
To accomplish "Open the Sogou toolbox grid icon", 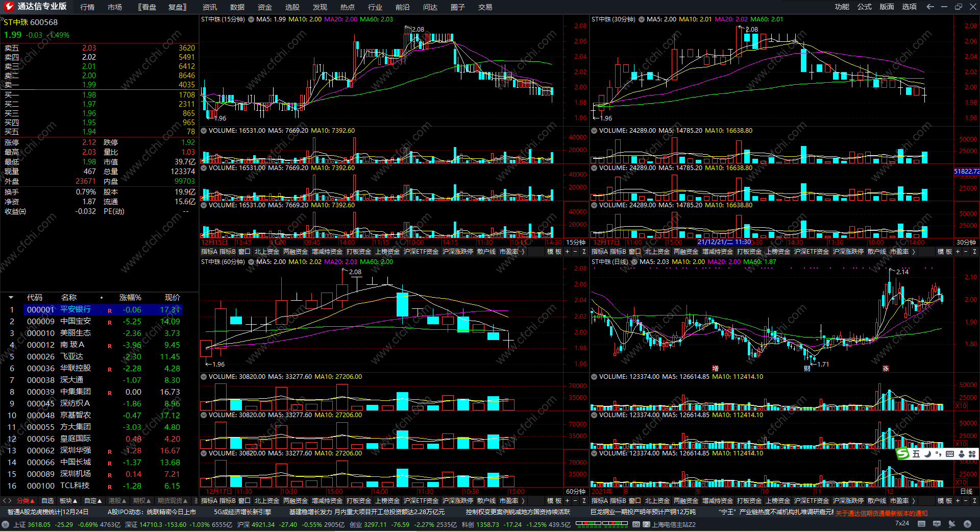I will (972, 454).
